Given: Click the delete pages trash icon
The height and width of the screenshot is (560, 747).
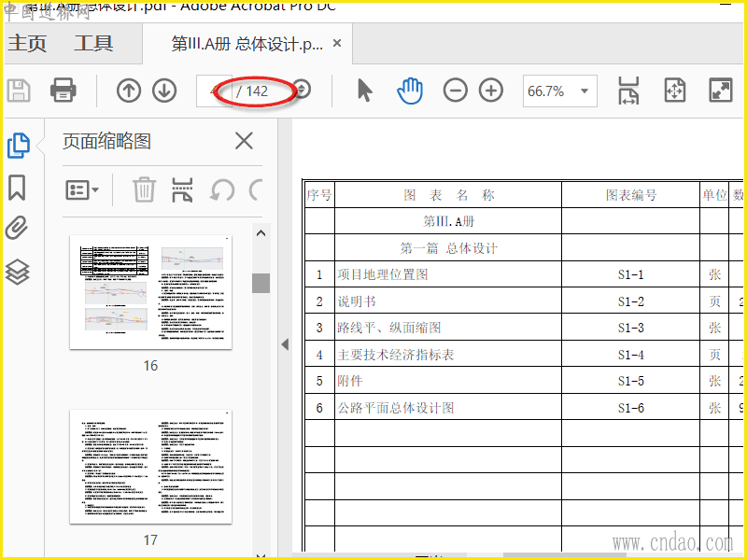Looking at the screenshot, I should click(144, 190).
